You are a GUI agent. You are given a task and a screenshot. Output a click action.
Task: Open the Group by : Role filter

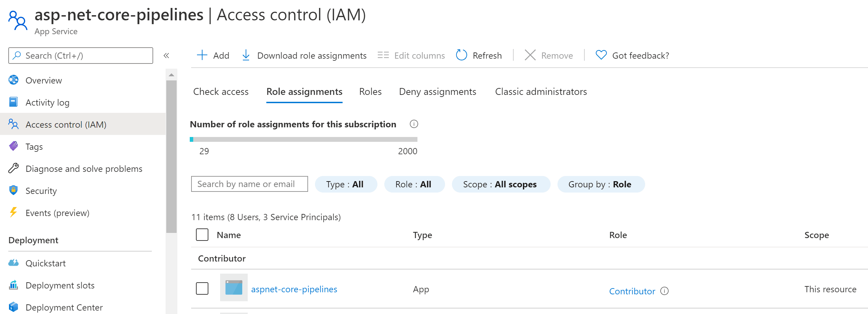tap(601, 184)
